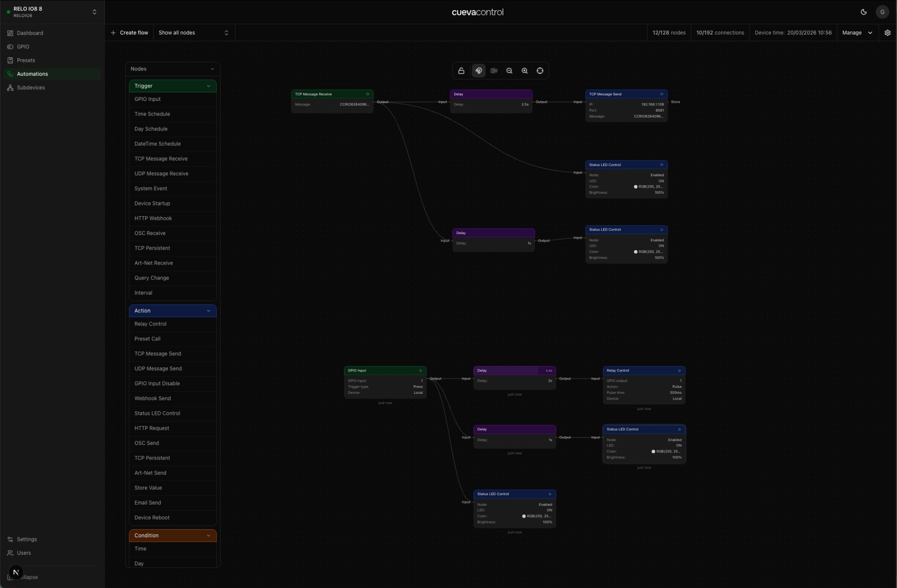Toggle dark mode with the moon icon
Image resolution: width=897 pixels, height=588 pixels.
coord(864,12)
